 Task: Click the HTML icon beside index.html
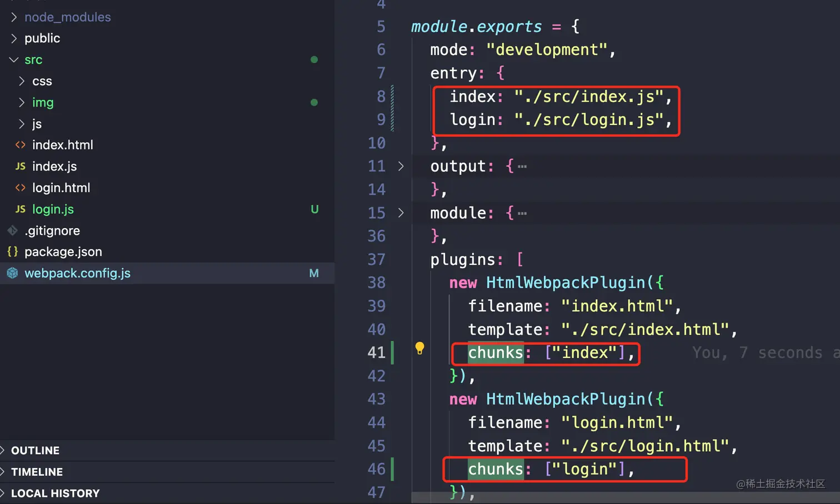21,145
